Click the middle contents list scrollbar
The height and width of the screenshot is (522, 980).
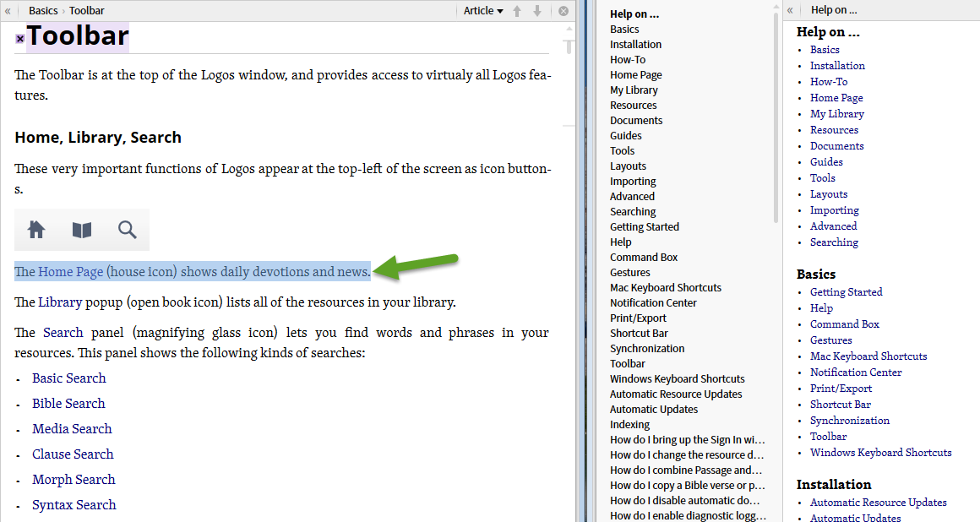776,119
